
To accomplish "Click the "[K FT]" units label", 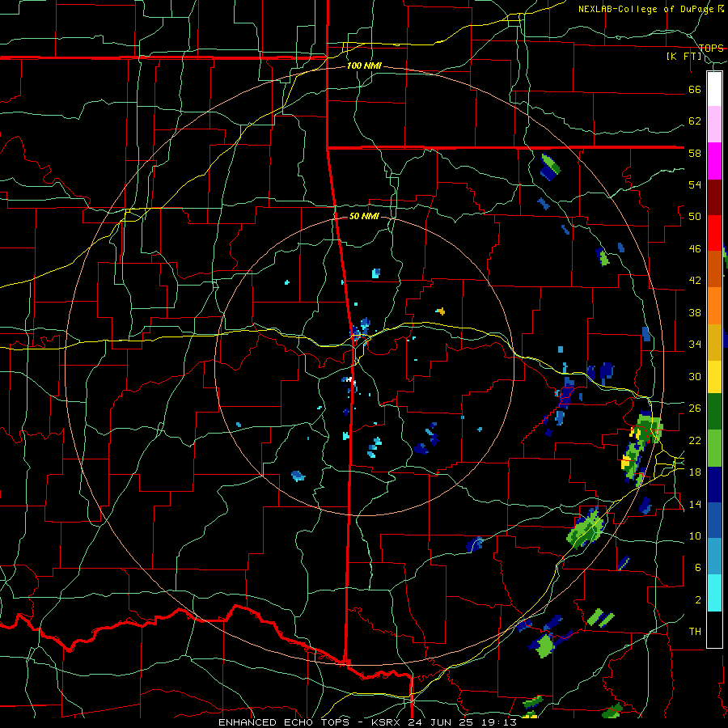I will pyautogui.click(x=684, y=57).
